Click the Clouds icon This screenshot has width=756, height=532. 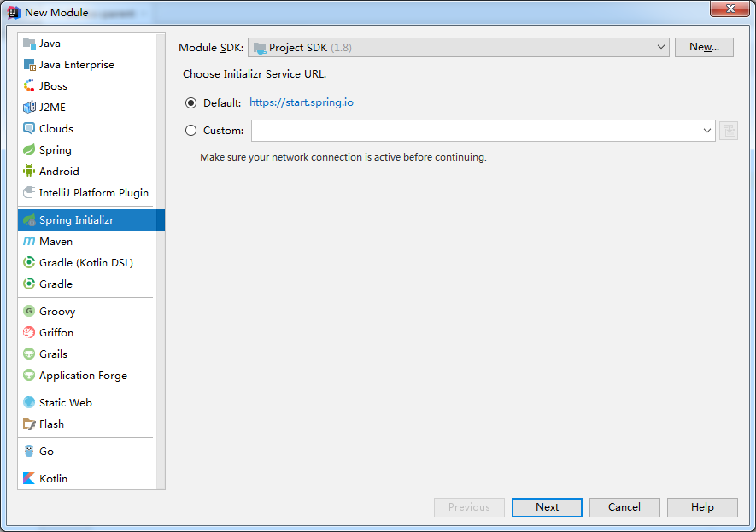click(29, 128)
